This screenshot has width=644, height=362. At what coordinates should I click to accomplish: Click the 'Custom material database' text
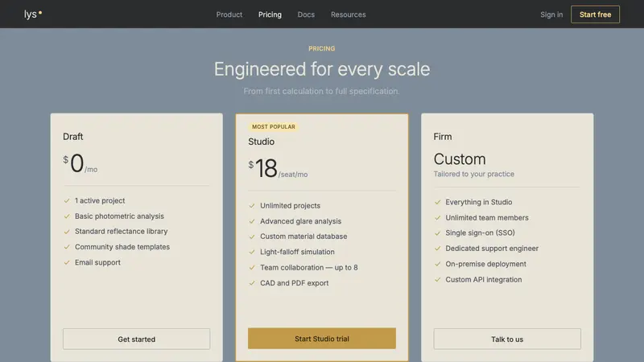[303, 237]
